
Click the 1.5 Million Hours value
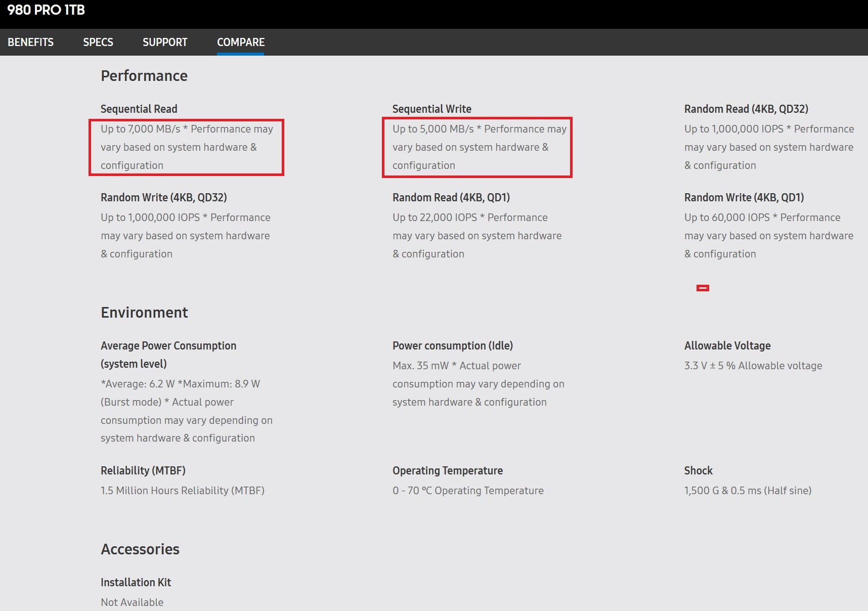click(183, 491)
